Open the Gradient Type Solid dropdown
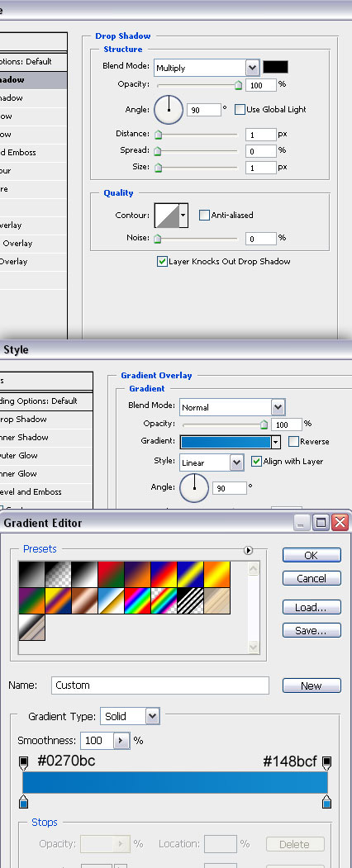Viewport: 352px width, 868px height. point(130,716)
